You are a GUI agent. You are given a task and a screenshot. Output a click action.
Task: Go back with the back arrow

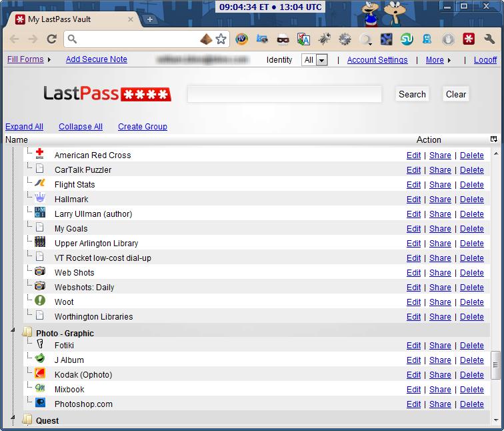pos(14,39)
